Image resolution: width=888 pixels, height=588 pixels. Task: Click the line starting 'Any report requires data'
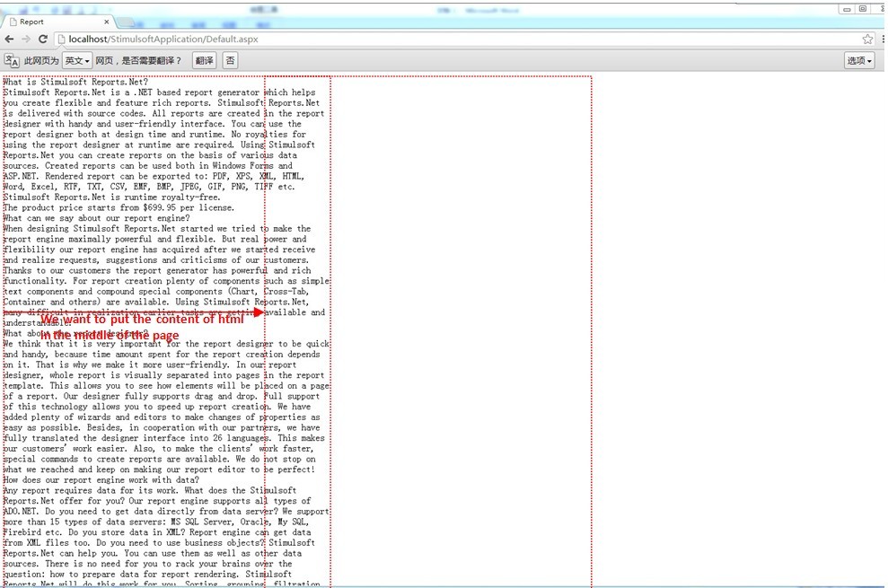point(150,490)
